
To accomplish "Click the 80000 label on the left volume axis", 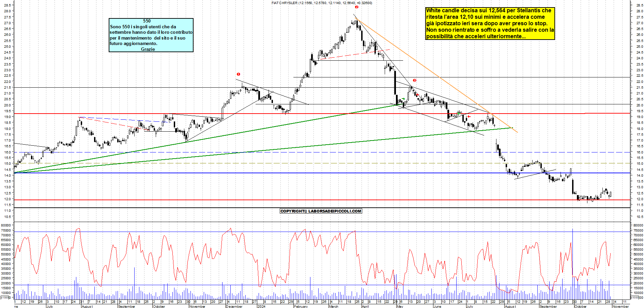I will coord(6,225).
